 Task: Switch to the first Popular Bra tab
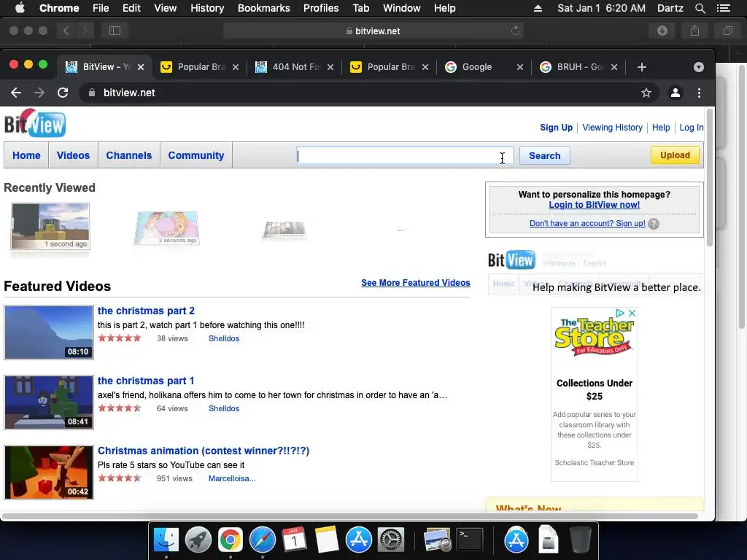pyautogui.click(x=200, y=67)
